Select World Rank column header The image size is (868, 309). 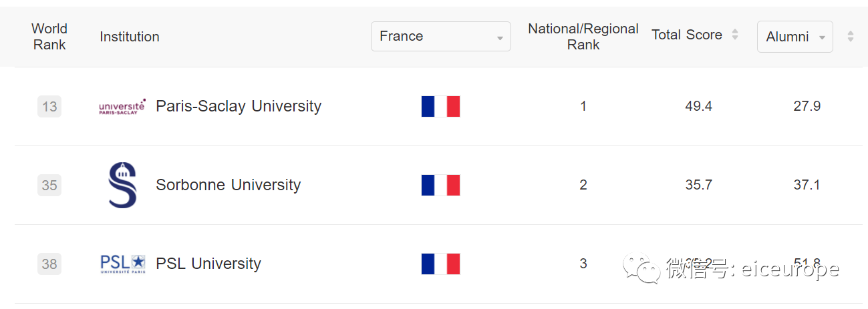(49, 37)
